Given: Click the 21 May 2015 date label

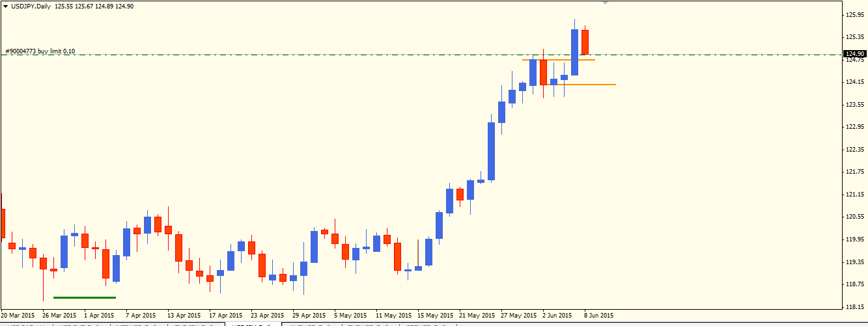Looking at the screenshot, I should point(477,315).
